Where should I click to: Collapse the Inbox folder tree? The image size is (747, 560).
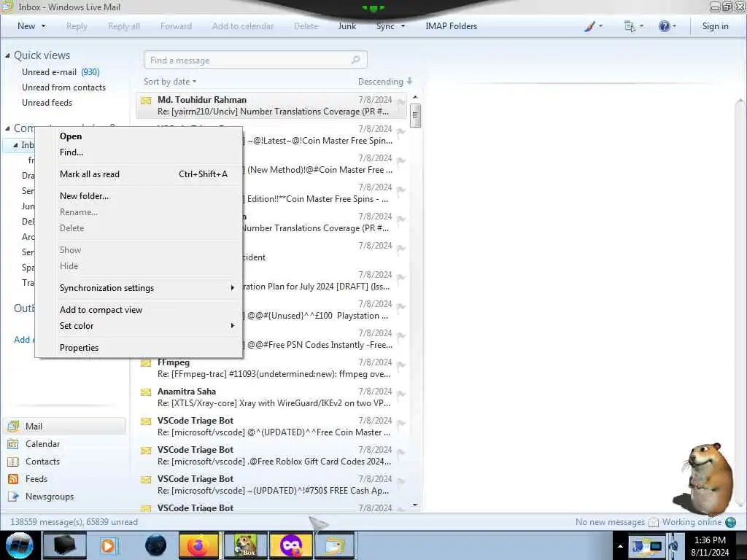point(15,145)
